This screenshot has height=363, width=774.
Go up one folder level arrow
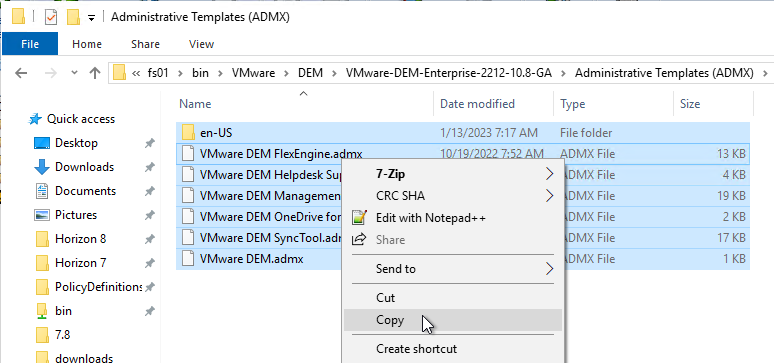coord(95,73)
